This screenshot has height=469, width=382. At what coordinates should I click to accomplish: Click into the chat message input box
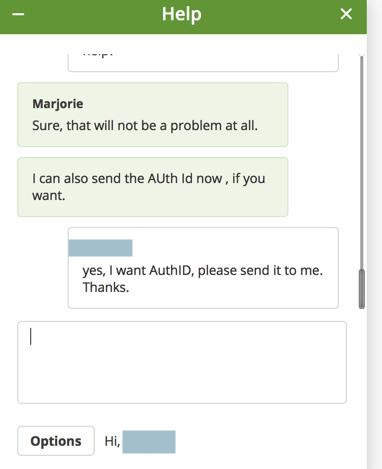pos(182,362)
